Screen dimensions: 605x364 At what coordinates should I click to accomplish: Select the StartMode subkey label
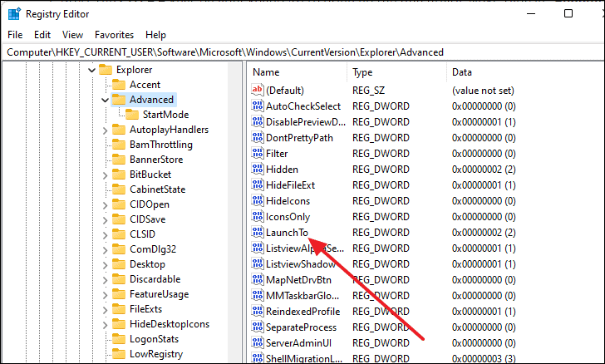pos(165,114)
